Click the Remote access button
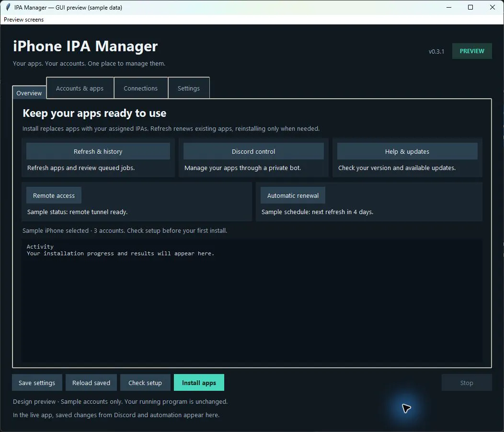Viewport: 504px width, 432px height. tap(54, 195)
